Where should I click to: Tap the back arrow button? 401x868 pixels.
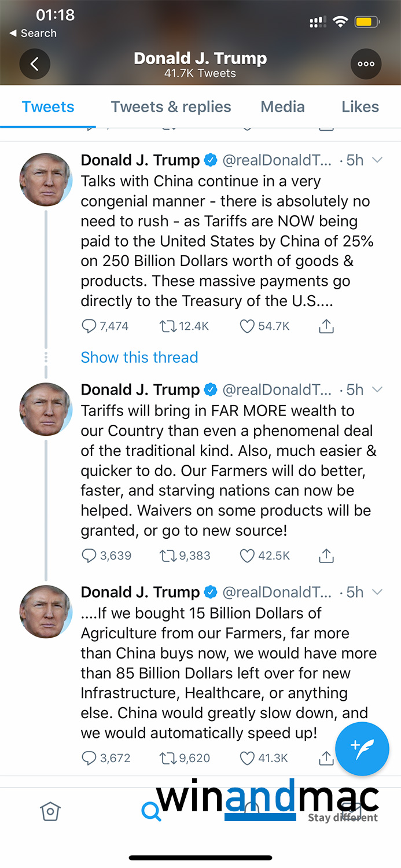click(x=35, y=64)
